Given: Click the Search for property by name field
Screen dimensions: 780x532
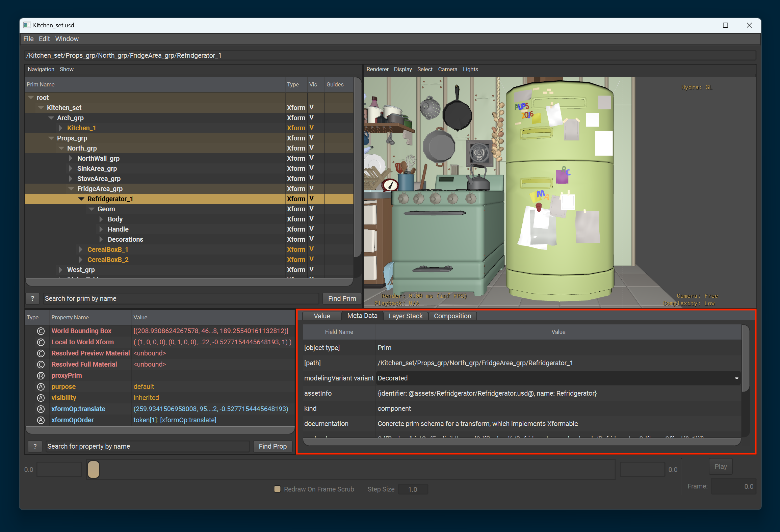Looking at the screenshot, I should click(x=148, y=446).
